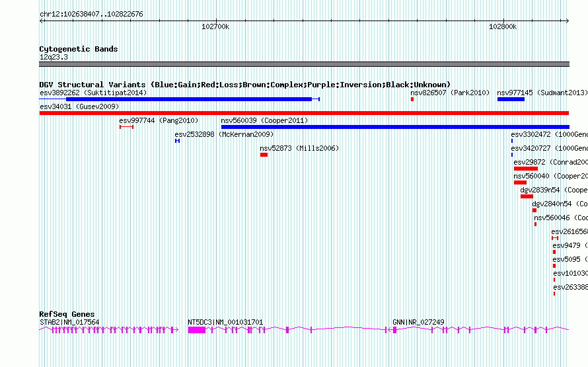This screenshot has height=367, width=588.
Task: Select the blue esv3892262 gain bar
Action: (x=189, y=99)
